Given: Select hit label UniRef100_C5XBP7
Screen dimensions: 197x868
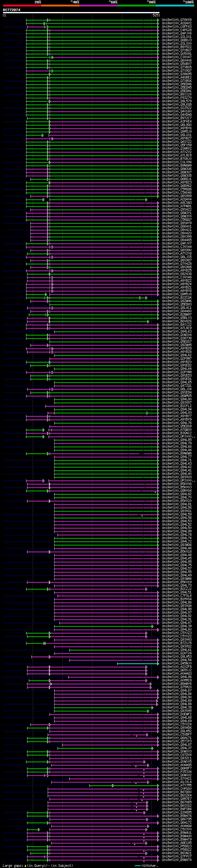Looking at the screenshot, I should [176, 735].
